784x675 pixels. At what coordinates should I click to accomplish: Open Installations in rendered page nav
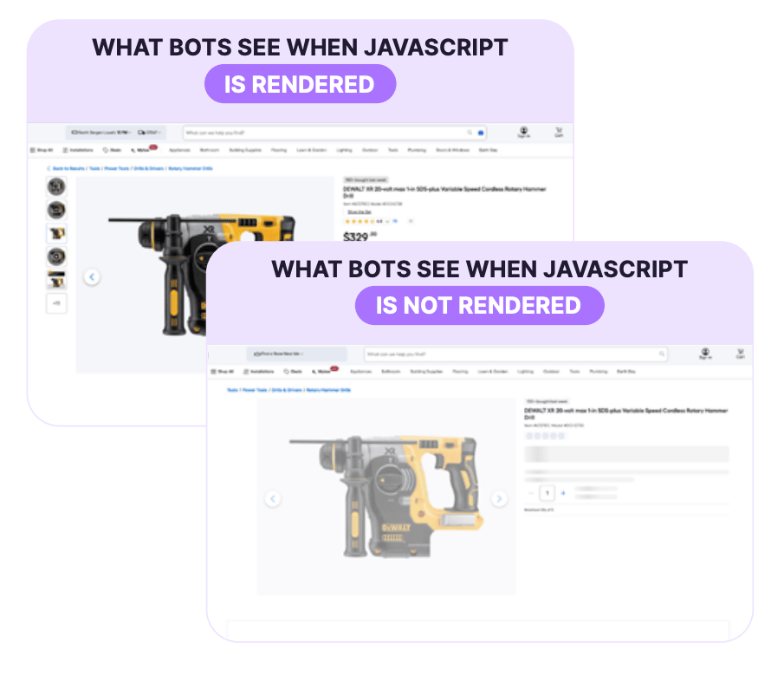point(78,150)
